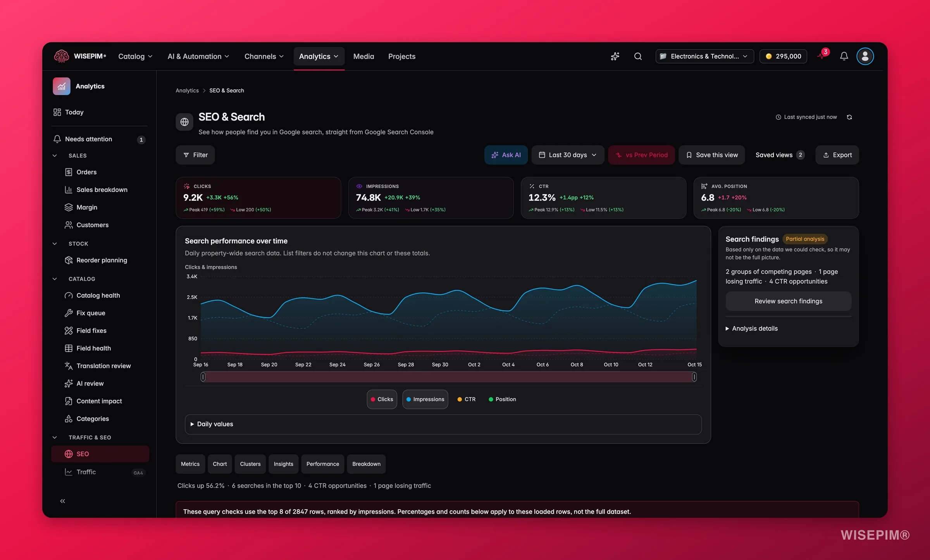Image resolution: width=930 pixels, height=560 pixels.
Task: Collapse the TRAFFIC & SEO sidebar section
Action: coord(55,438)
